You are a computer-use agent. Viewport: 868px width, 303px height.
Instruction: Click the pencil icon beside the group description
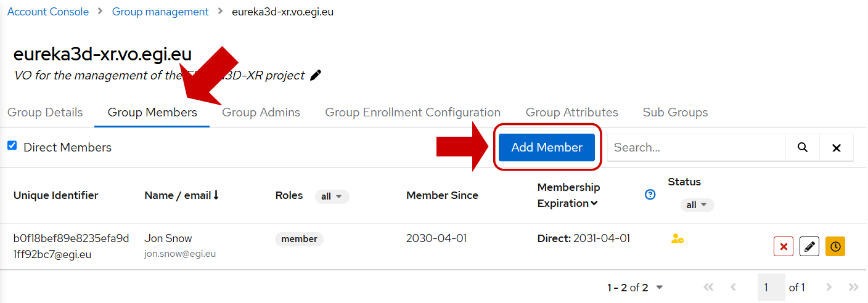(316, 75)
